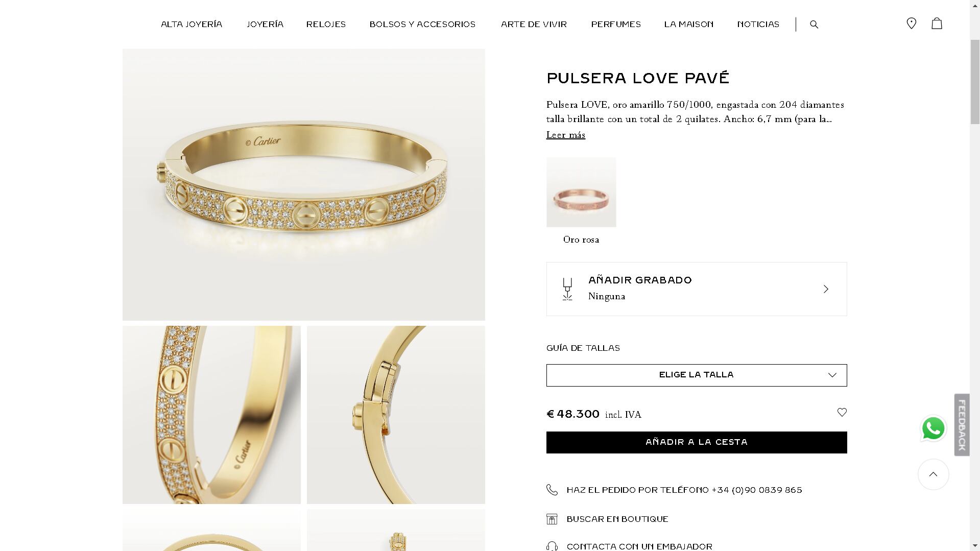
Task: Open the Relojes menu
Action: 326,24
